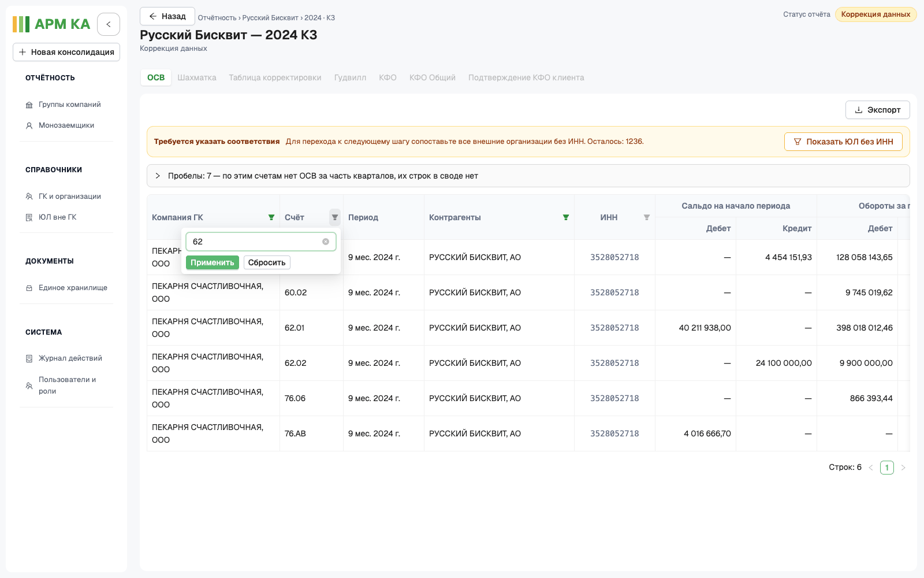This screenshot has height=578, width=924.
Task: Open the Подтверждение КФО клиента tab
Action: point(526,77)
